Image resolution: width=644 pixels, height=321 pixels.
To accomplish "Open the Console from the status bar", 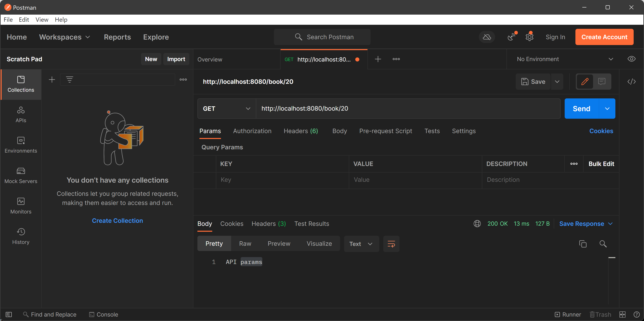I will 104,315.
